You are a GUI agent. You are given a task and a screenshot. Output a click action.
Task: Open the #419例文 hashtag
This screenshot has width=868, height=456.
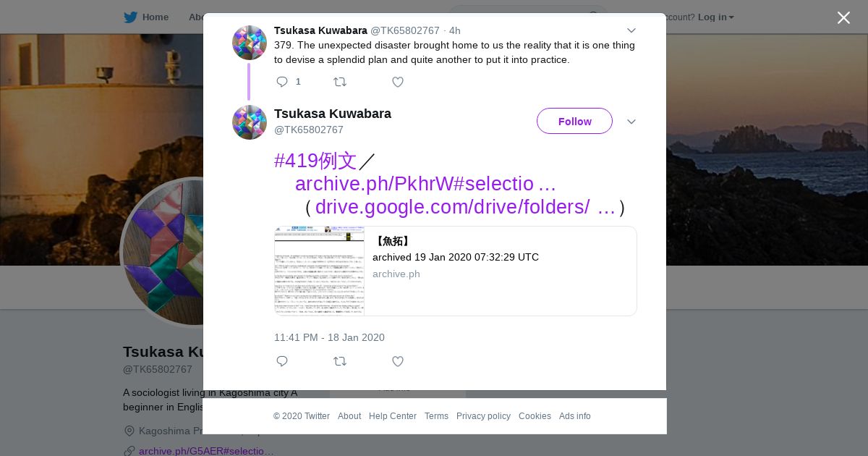[x=315, y=161]
